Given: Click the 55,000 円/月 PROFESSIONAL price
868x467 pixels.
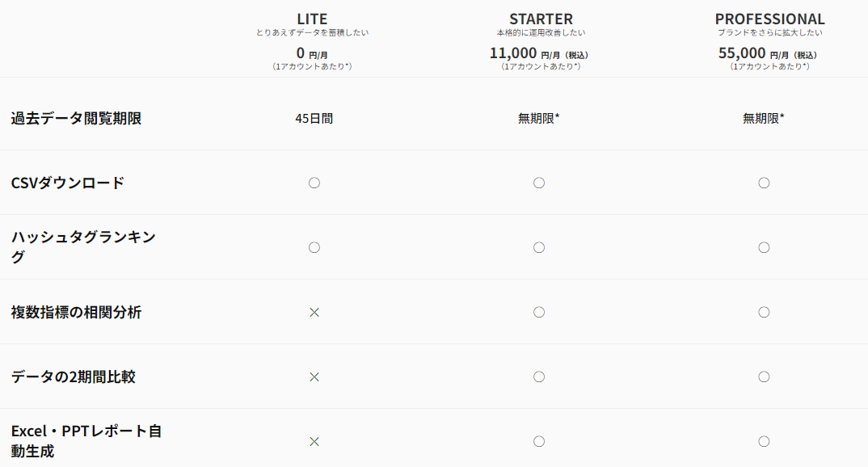Looking at the screenshot, I should tap(768, 53).
